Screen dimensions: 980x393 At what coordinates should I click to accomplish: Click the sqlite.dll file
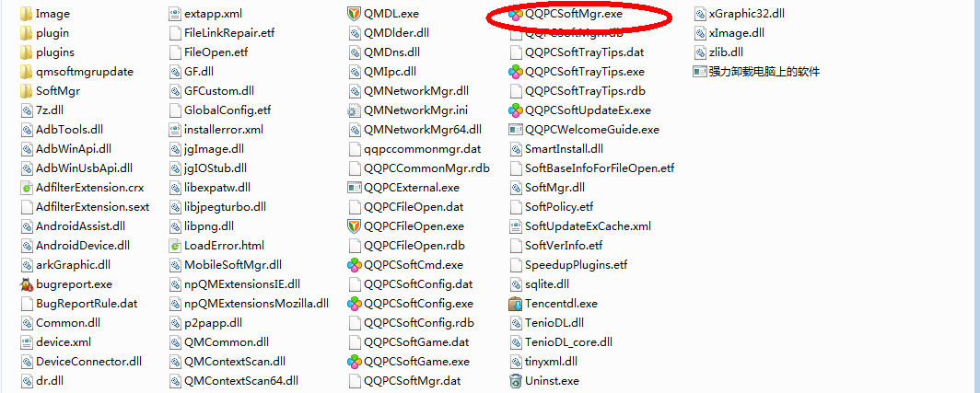click(x=540, y=284)
